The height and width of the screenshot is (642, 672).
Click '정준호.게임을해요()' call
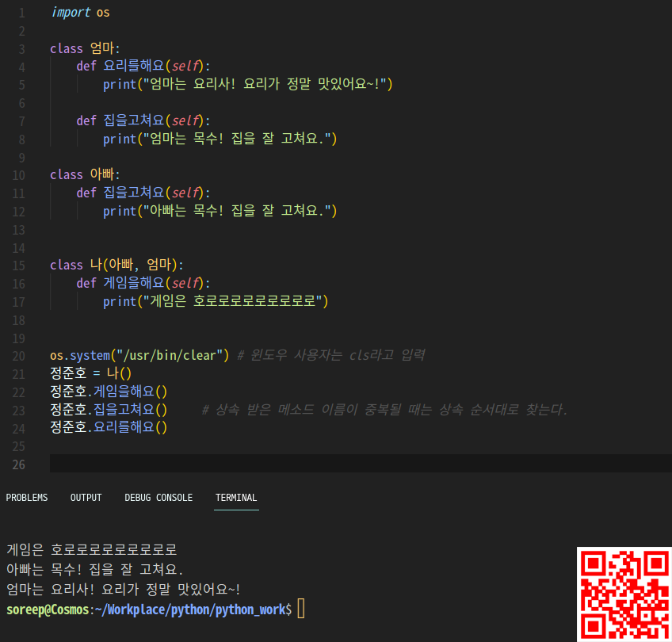[x=109, y=392]
